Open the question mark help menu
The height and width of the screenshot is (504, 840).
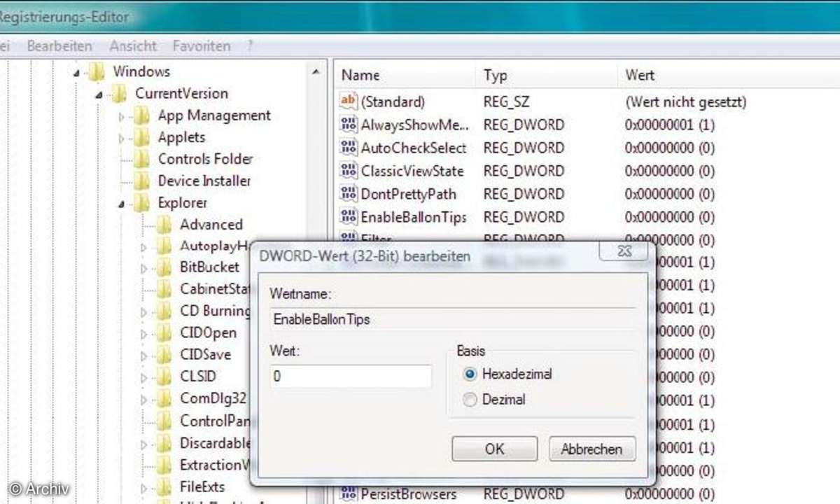click(x=250, y=46)
